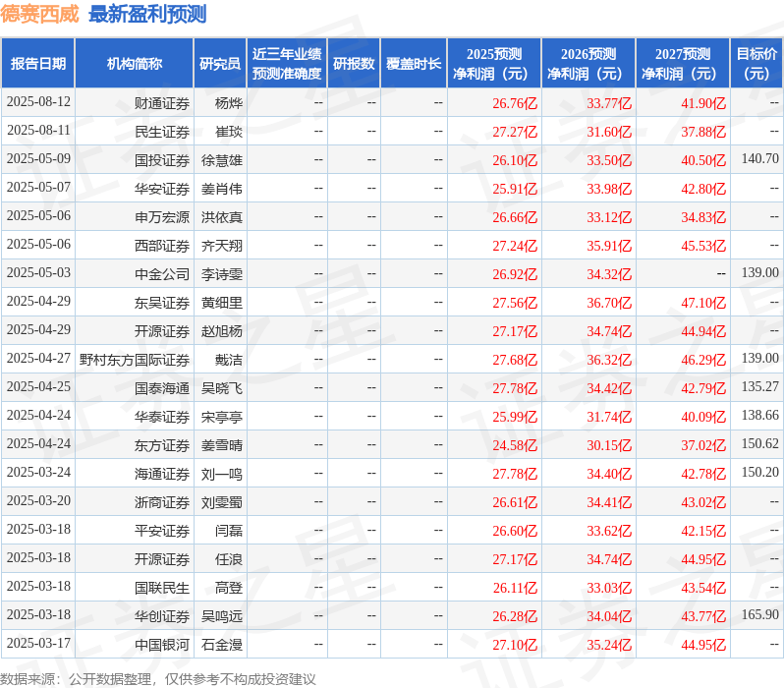Click the 研报数 column header

354,64
